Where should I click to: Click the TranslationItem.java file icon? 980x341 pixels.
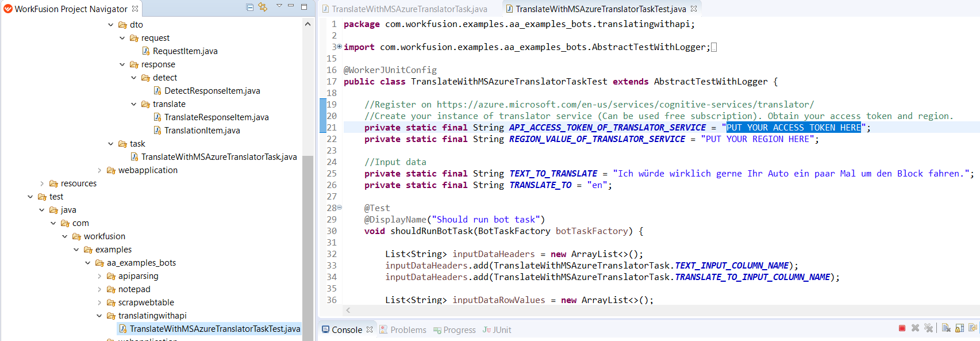(157, 131)
